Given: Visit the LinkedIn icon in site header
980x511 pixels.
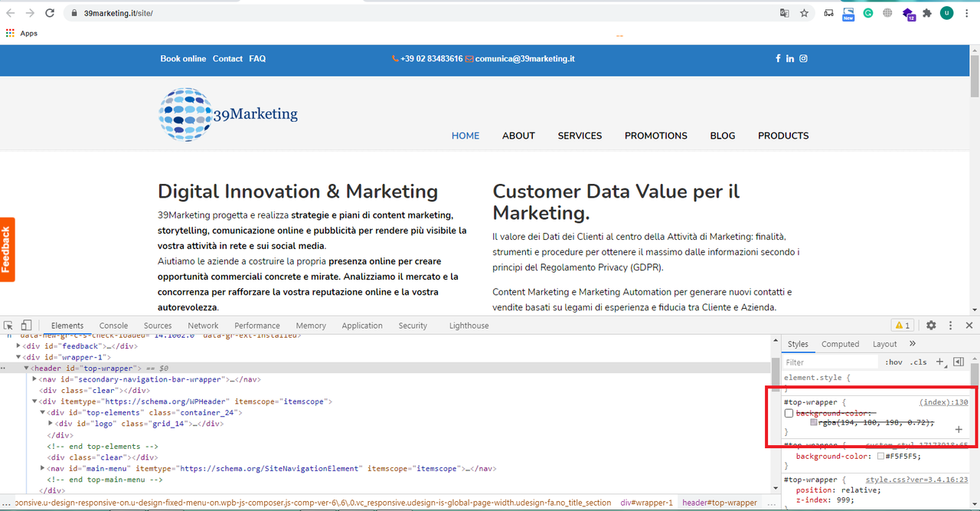Looking at the screenshot, I should 790,58.
